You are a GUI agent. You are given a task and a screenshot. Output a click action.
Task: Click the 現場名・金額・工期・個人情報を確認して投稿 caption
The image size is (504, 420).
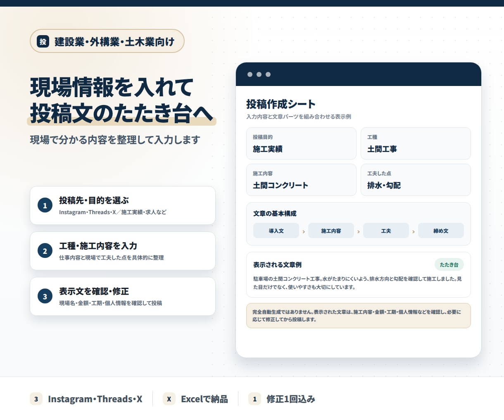click(x=110, y=303)
